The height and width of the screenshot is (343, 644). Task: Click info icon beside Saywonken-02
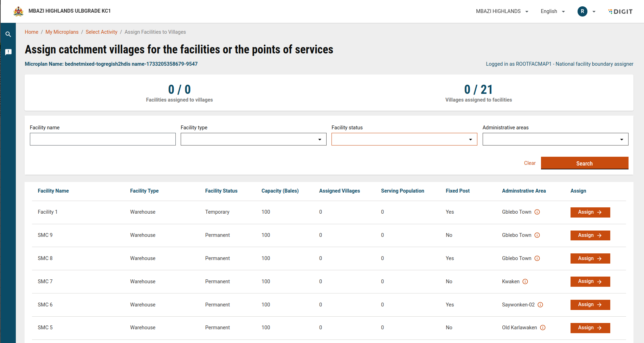click(540, 305)
